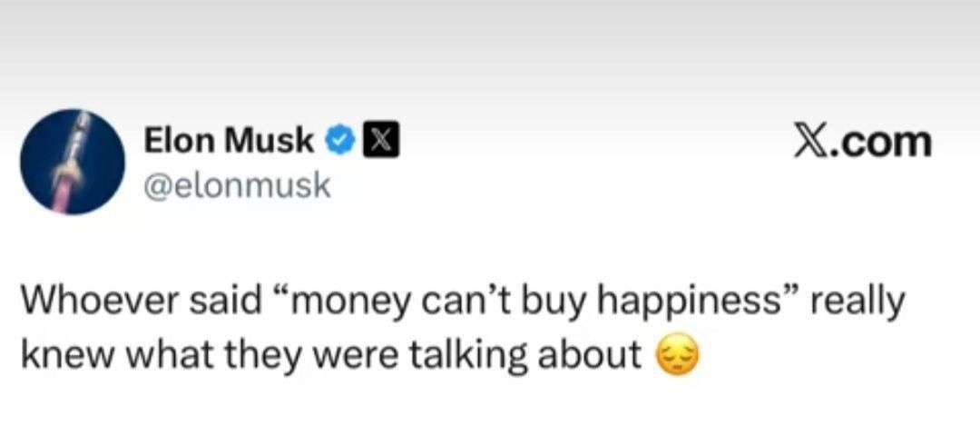Click the blue verified checkmark badge
This screenshot has width=980, height=436.
coord(339,141)
